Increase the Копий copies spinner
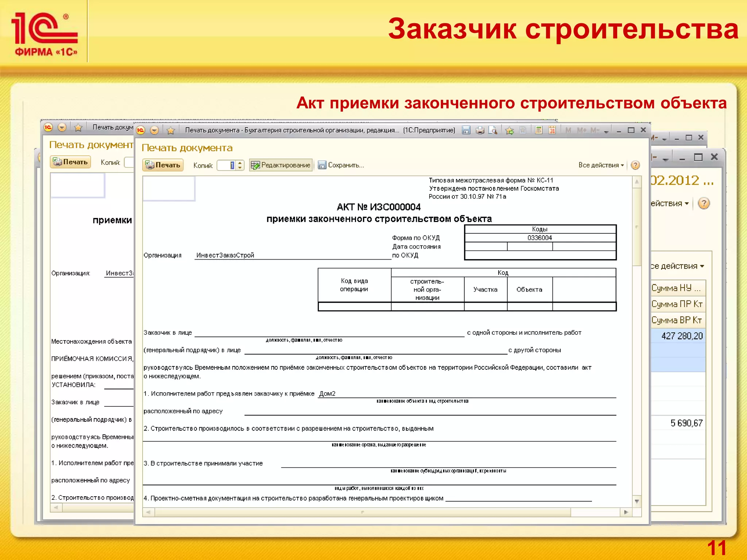The width and height of the screenshot is (747, 560). pyautogui.click(x=240, y=163)
